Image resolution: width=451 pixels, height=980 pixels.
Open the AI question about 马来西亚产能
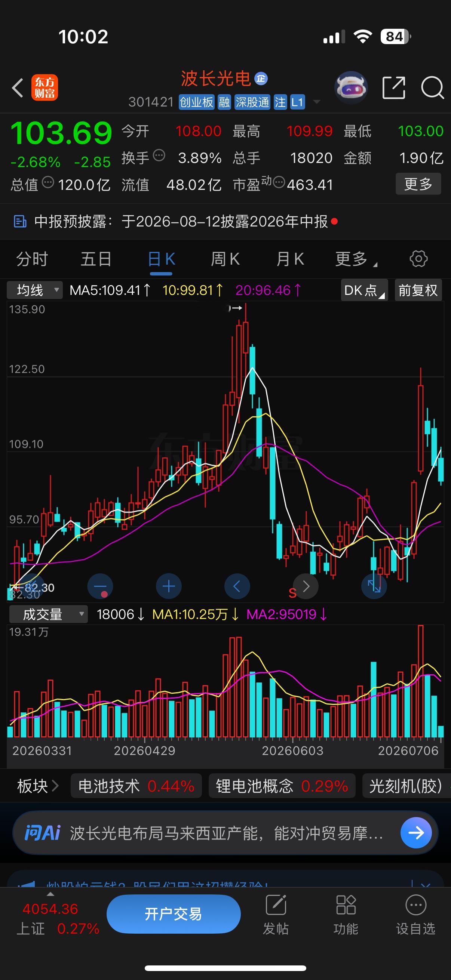tap(226, 833)
